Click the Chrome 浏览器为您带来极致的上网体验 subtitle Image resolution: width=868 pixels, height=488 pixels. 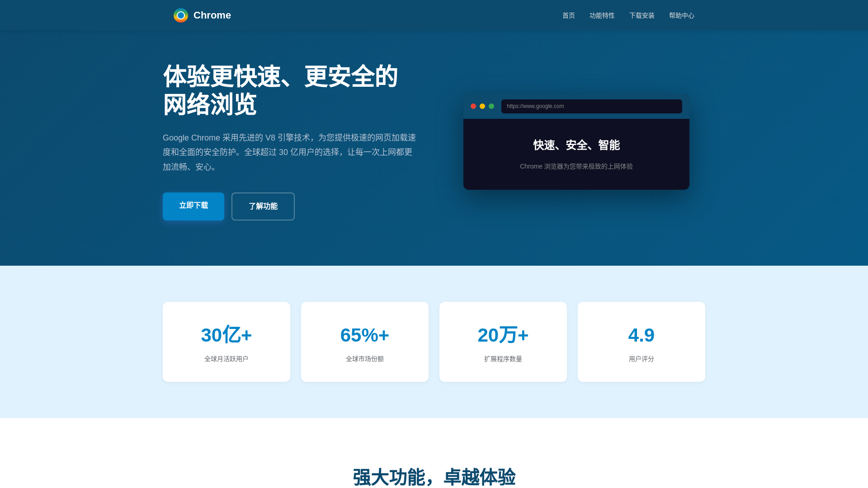576,166
